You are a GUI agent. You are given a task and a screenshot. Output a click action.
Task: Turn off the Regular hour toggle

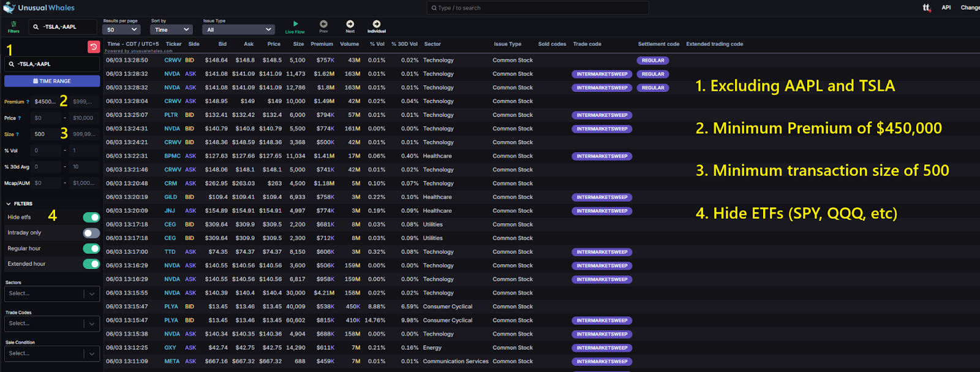point(91,248)
